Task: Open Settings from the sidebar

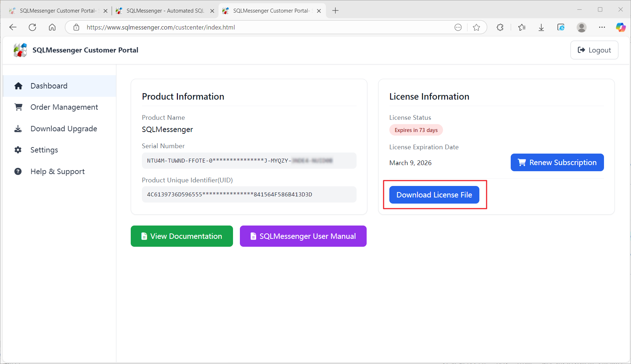Action: [44, 150]
